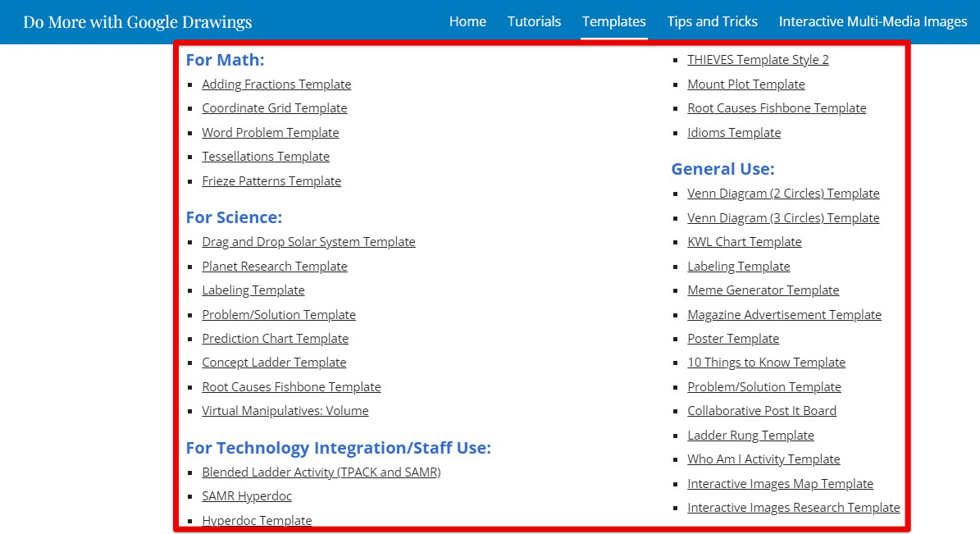Click the Mount Plot Template link
The height and width of the screenshot is (534, 980).
(746, 84)
